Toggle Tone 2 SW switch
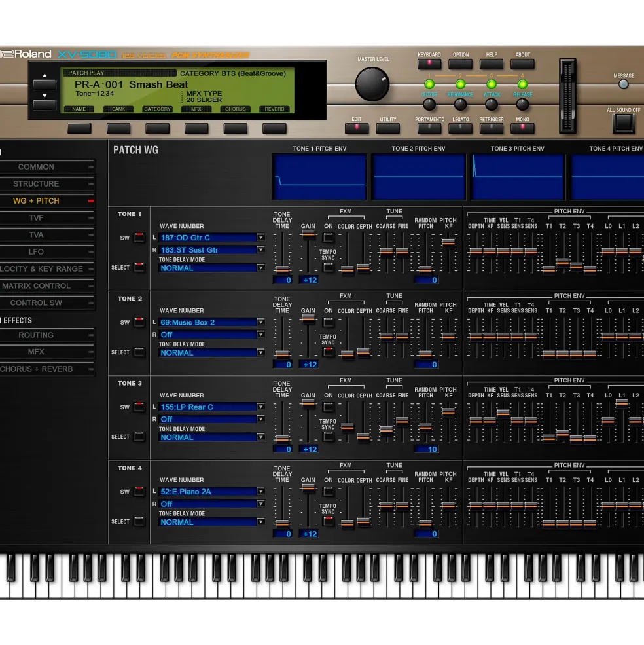Screen dimensions: 644x645 139,322
